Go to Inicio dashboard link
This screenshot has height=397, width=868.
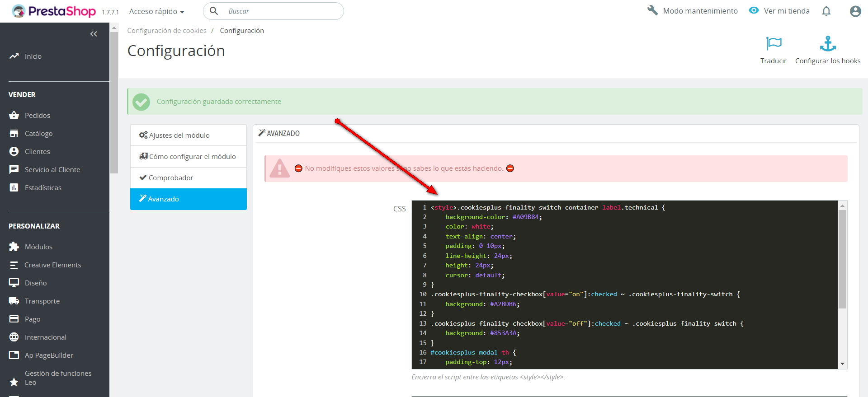coord(33,56)
